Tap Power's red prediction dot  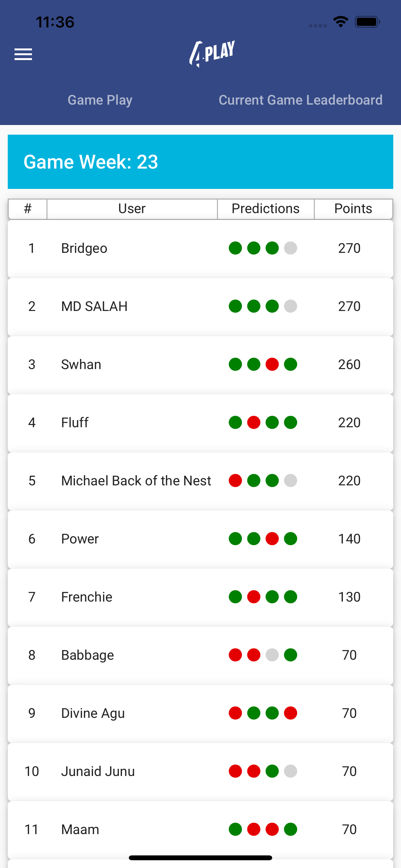pyautogui.click(x=272, y=539)
